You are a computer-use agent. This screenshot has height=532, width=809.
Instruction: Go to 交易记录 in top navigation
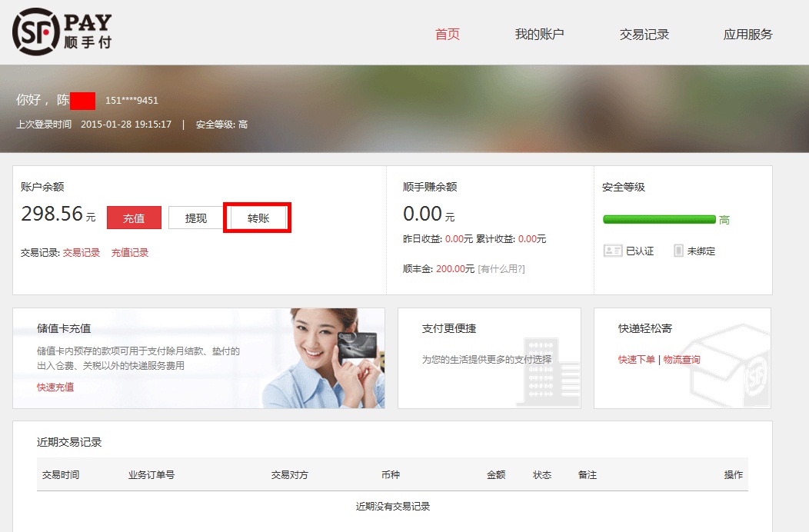coord(644,34)
